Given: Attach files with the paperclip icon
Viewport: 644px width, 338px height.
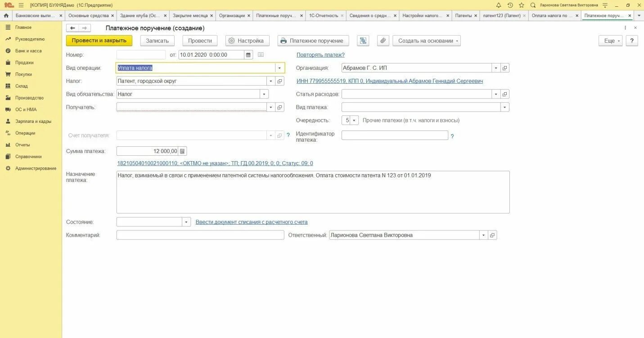Looking at the screenshot, I should 383,41.
